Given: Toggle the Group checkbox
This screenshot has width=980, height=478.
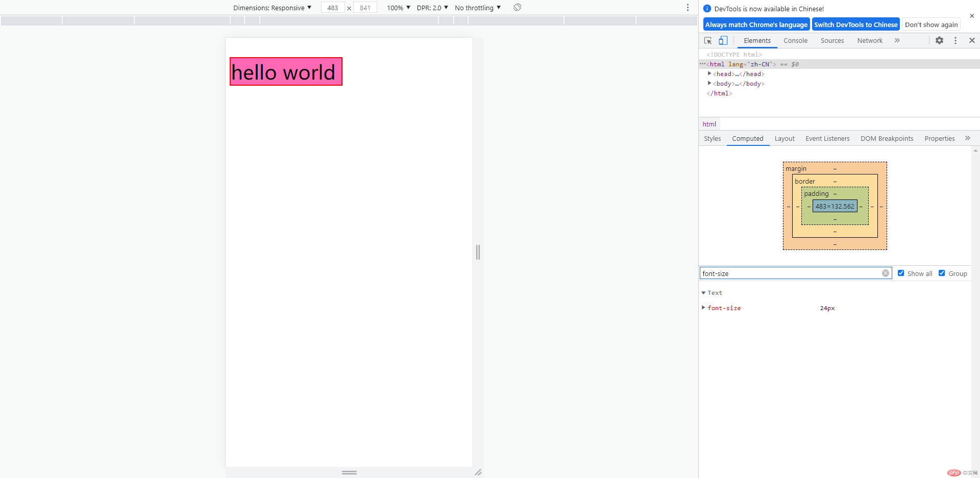Looking at the screenshot, I should coord(942,273).
